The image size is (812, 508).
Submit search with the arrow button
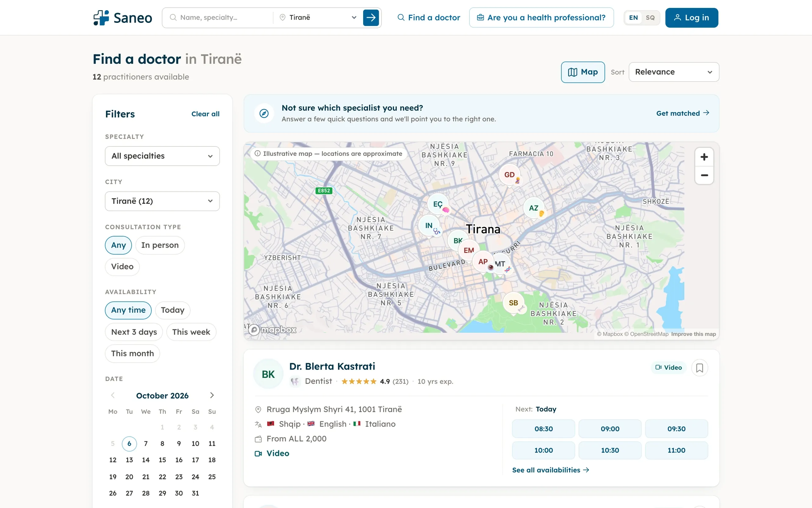click(371, 17)
